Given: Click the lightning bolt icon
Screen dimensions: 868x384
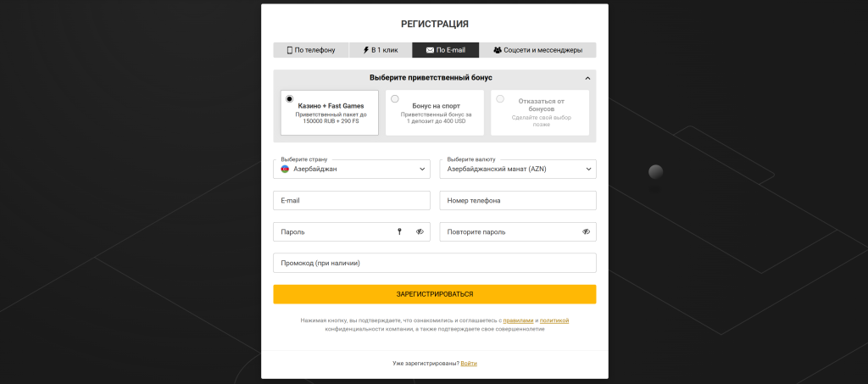Looking at the screenshot, I should [365, 50].
